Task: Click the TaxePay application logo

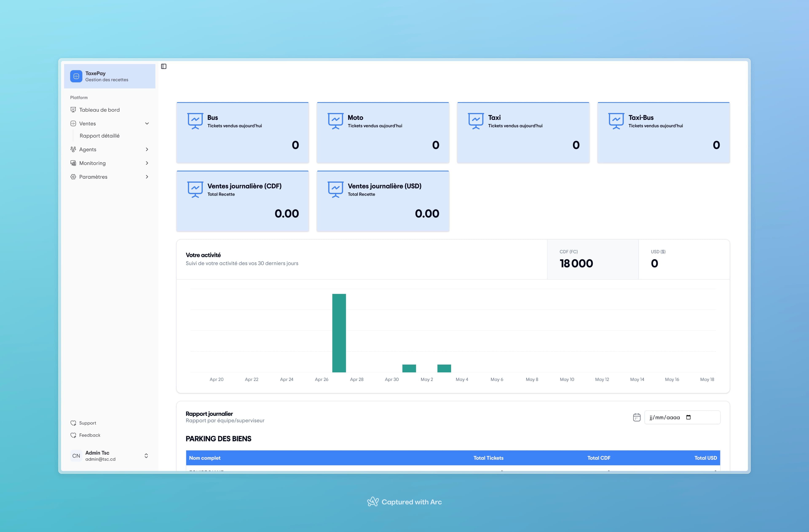Action: [x=76, y=76]
